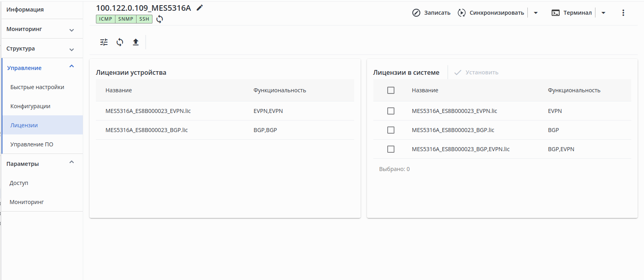Tick the MES5316A_ES8B000023_BGP.lic system license checkbox
This screenshot has height=280, width=644.
tap(391, 130)
